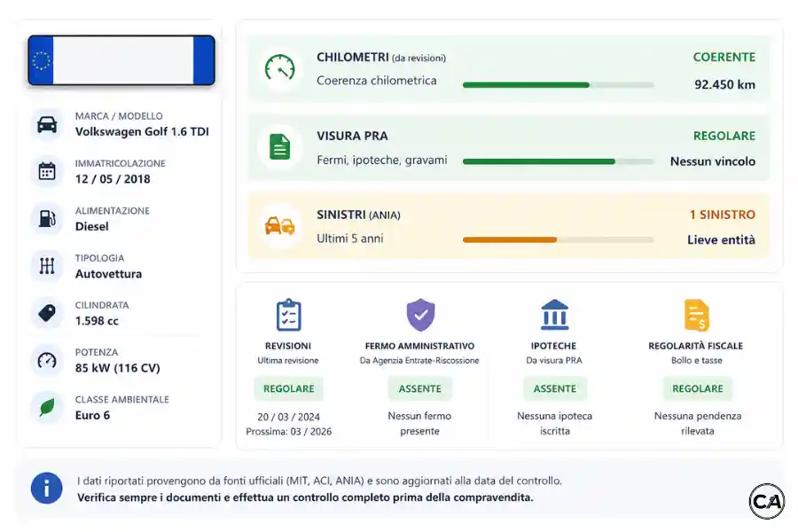798x532 pixels.
Task: Click the 1.598 cc displacement value
Action: [97, 321]
